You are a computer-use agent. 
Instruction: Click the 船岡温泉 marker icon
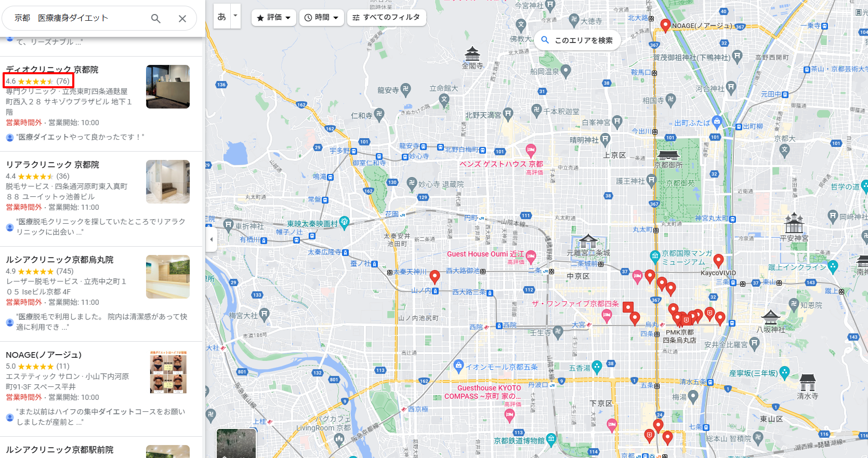(566, 71)
